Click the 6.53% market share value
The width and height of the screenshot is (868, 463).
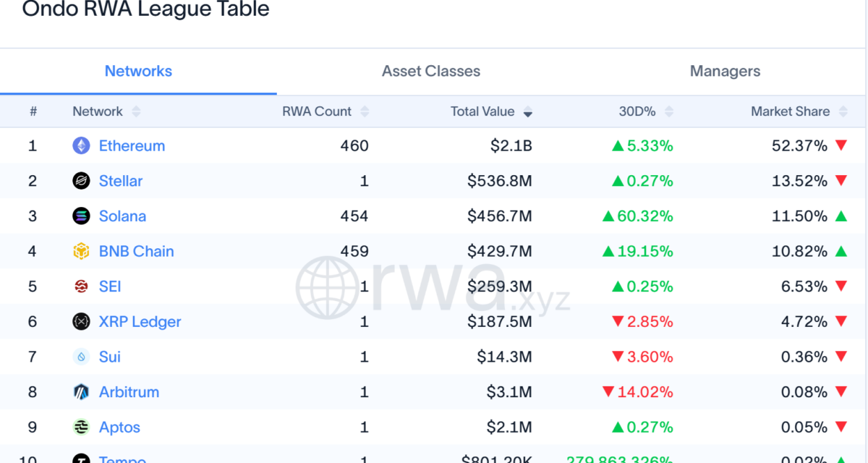pyautogui.click(x=804, y=286)
